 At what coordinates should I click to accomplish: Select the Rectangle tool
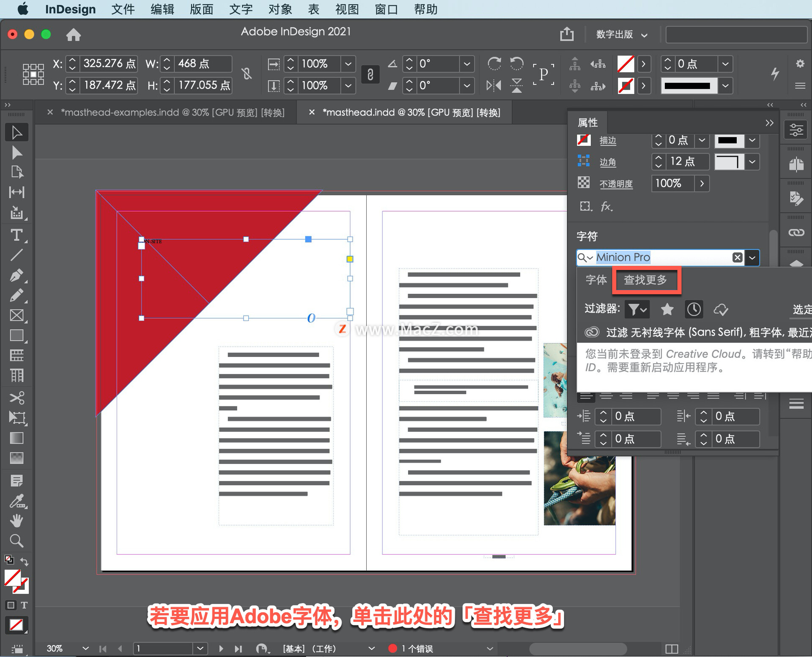coord(16,335)
